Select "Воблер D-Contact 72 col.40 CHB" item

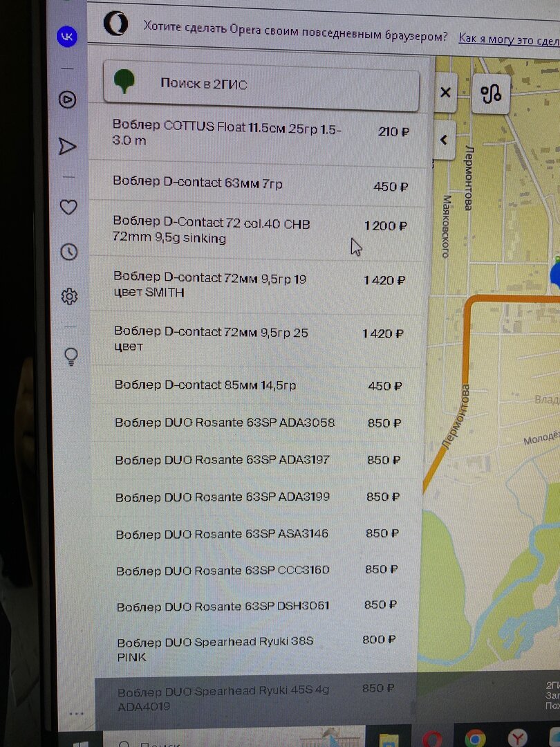click(x=258, y=230)
